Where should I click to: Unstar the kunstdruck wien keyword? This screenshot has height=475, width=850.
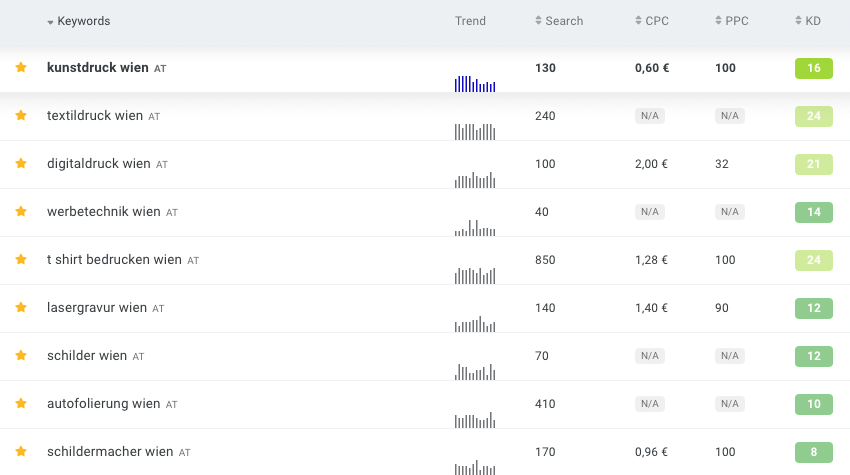tap(20, 68)
